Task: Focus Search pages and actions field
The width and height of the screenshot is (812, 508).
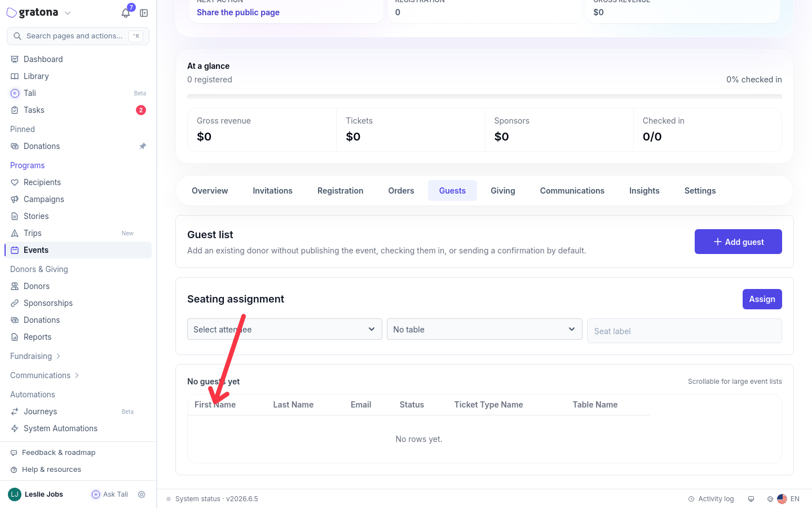Action: coord(78,36)
